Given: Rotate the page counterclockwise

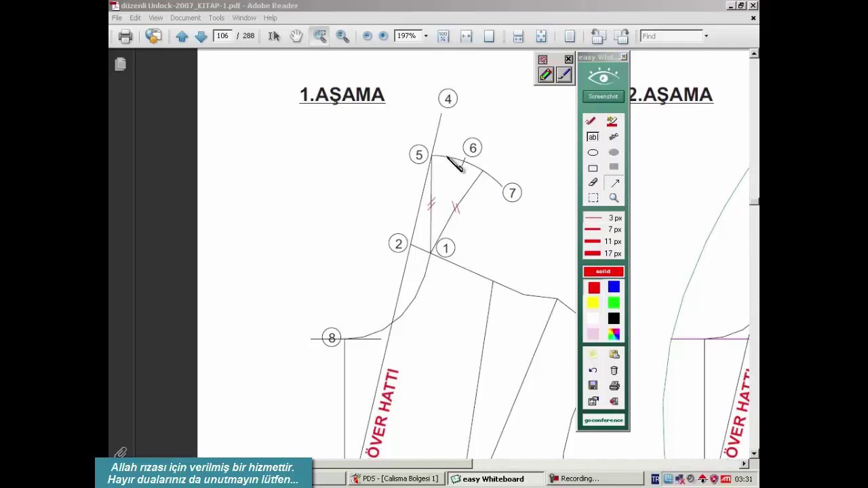Looking at the screenshot, I should pos(598,36).
